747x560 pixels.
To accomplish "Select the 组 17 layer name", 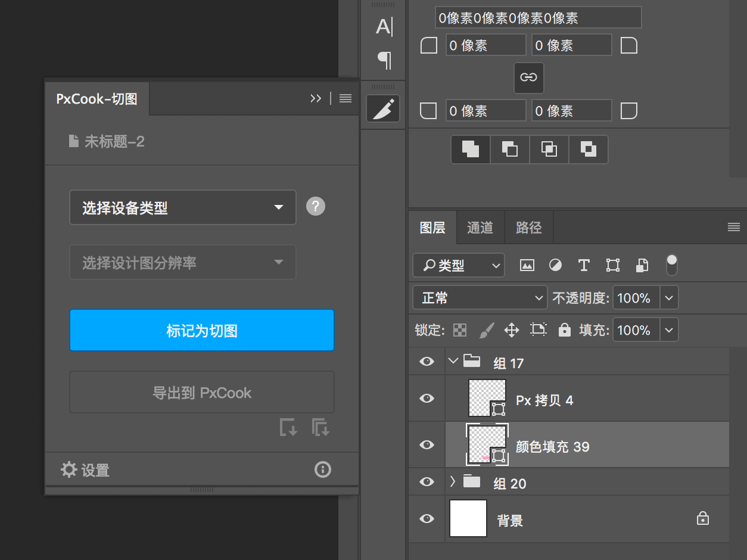I will pyautogui.click(x=509, y=363).
